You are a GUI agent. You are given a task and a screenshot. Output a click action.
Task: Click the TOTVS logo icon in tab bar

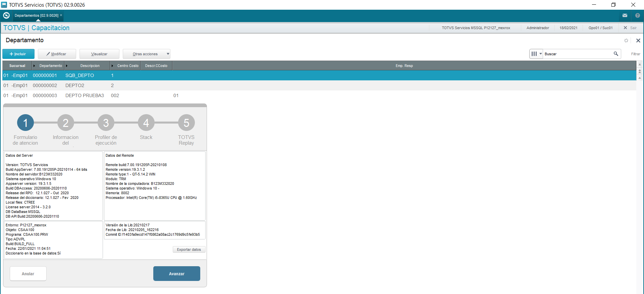tap(6, 15)
